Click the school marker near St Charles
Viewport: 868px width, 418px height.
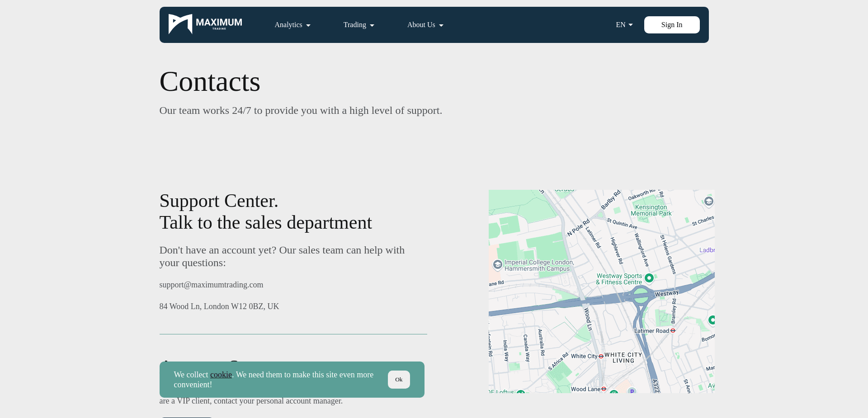pos(708,201)
